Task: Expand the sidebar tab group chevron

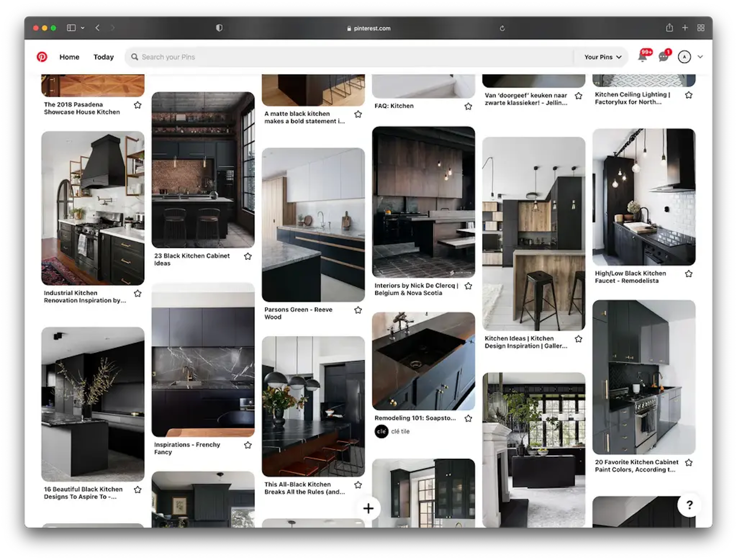Action: pyautogui.click(x=83, y=28)
